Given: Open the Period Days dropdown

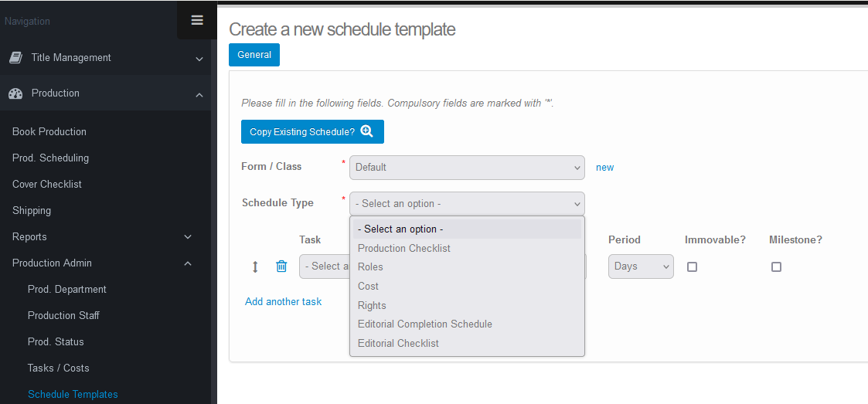Looking at the screenshot, I should [x=641, y=267].
